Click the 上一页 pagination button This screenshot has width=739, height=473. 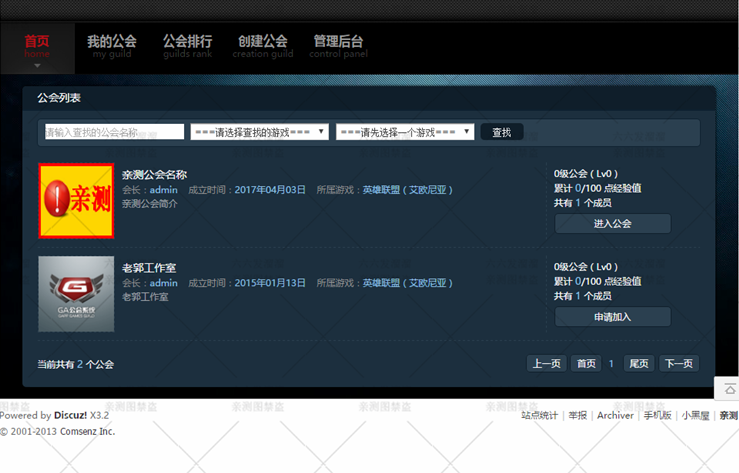[547, 364]
